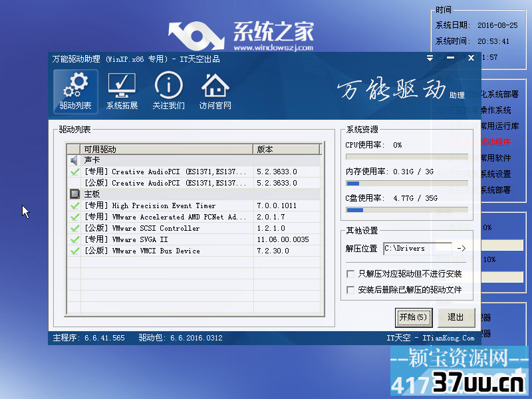
Task: Enable 只解压对应驱动但不进行安装 checkbox
Action: [350, 274]
